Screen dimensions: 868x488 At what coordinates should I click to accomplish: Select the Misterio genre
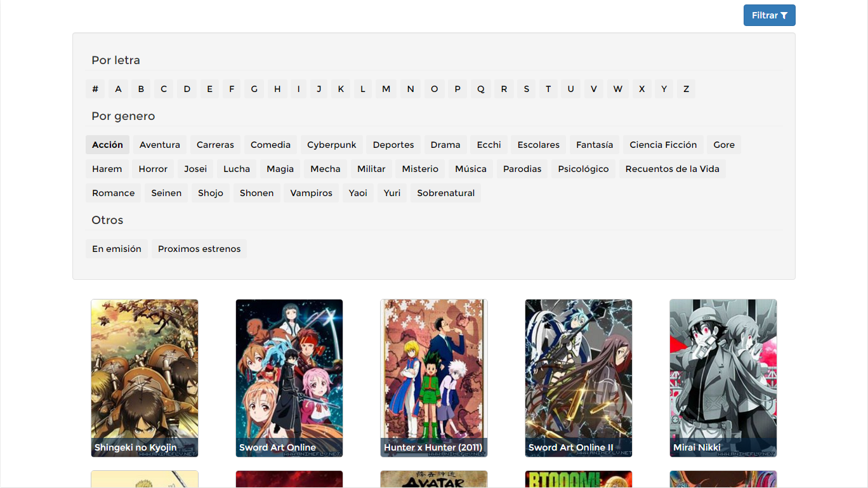pyautogui.click(x=420, y=169)
